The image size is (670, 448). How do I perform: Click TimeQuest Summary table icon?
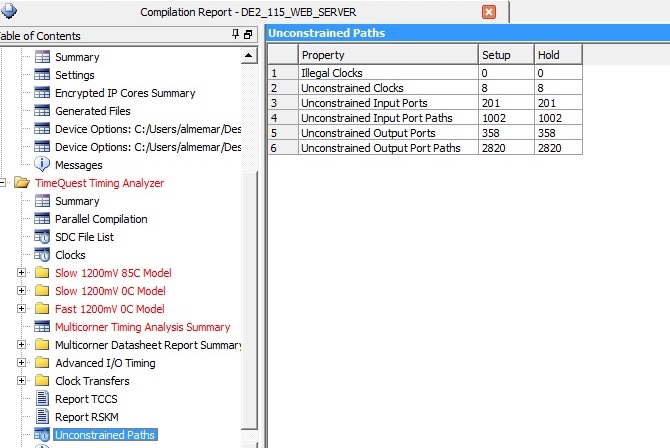(x=42, y=200)
